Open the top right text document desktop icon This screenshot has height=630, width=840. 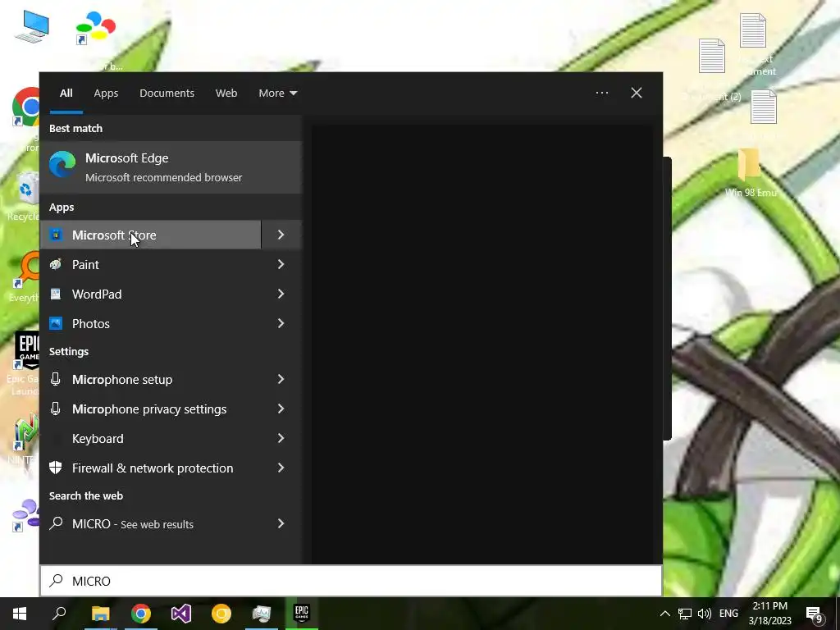[753, 30]
